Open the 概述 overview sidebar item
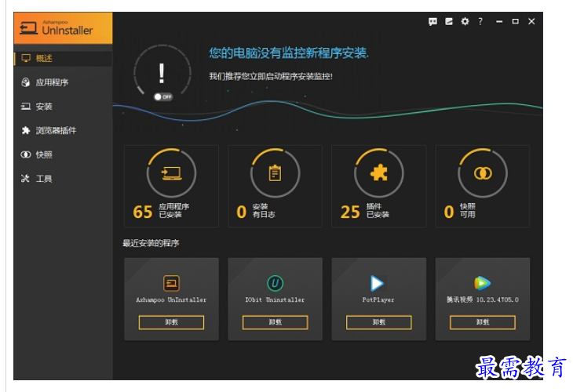The height and width of the screenshot is (392, 573). point(63,58)
